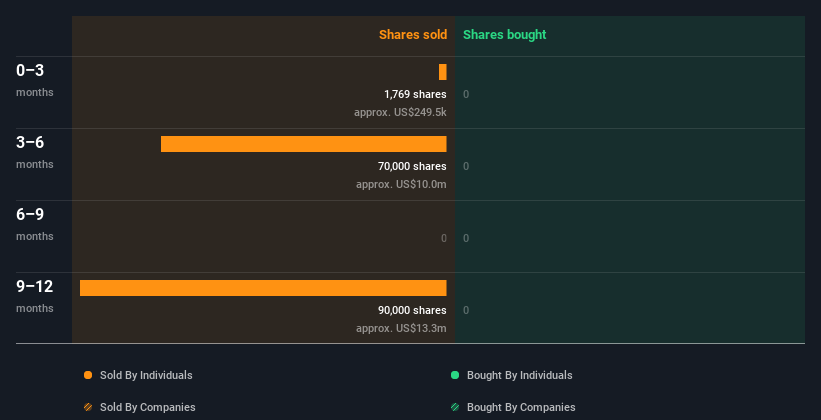Click the 0–3 months shares bought zero
This screenshot has width=821, height=420.
[466, 94]
